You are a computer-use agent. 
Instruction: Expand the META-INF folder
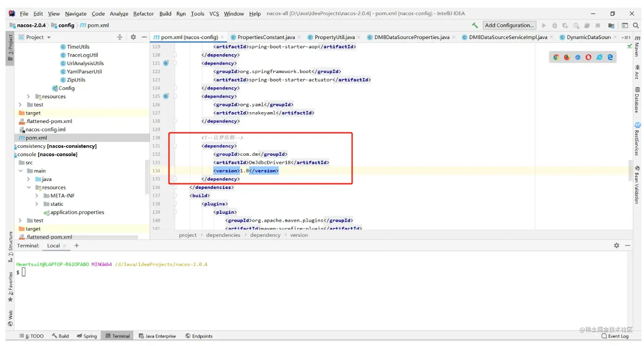click(x=37, y=196)
